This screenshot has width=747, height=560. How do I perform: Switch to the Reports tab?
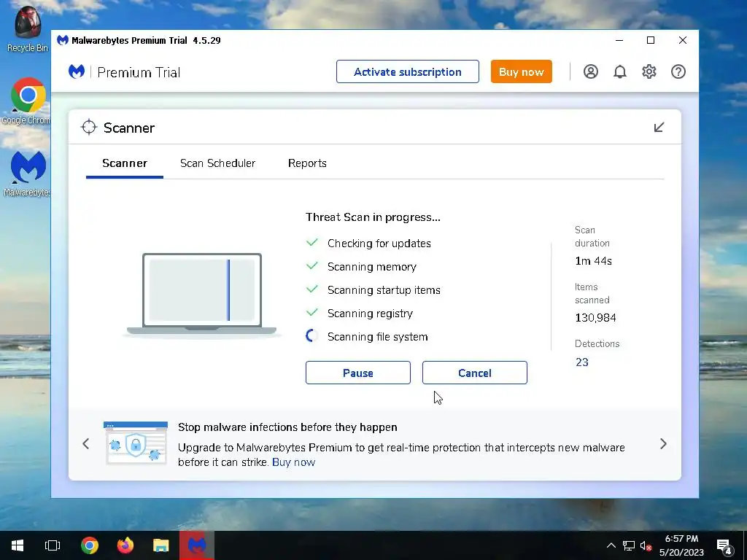click(x=307, y=163)
